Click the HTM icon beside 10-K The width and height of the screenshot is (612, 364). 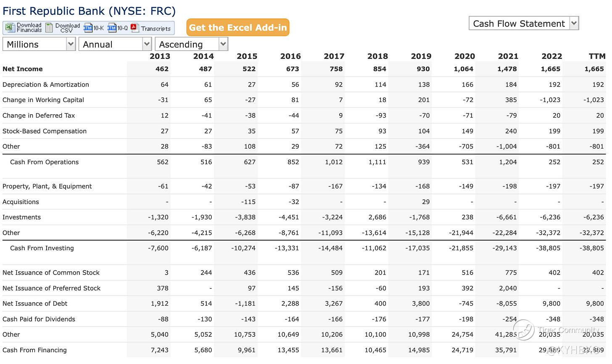[x=88, y=28]
